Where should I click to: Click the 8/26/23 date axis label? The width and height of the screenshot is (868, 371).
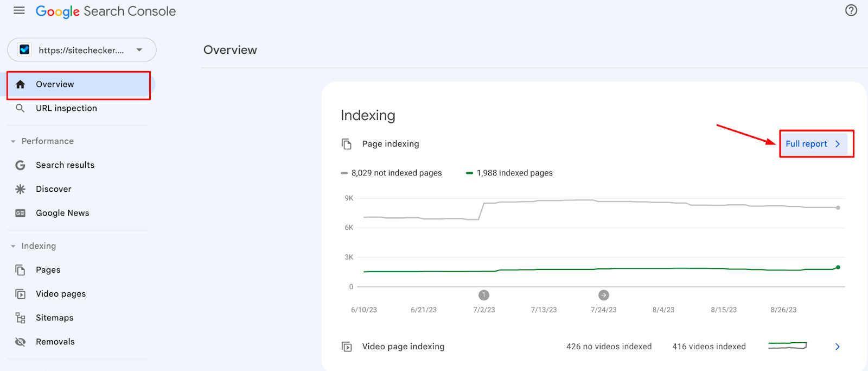[x=783, y=310]
